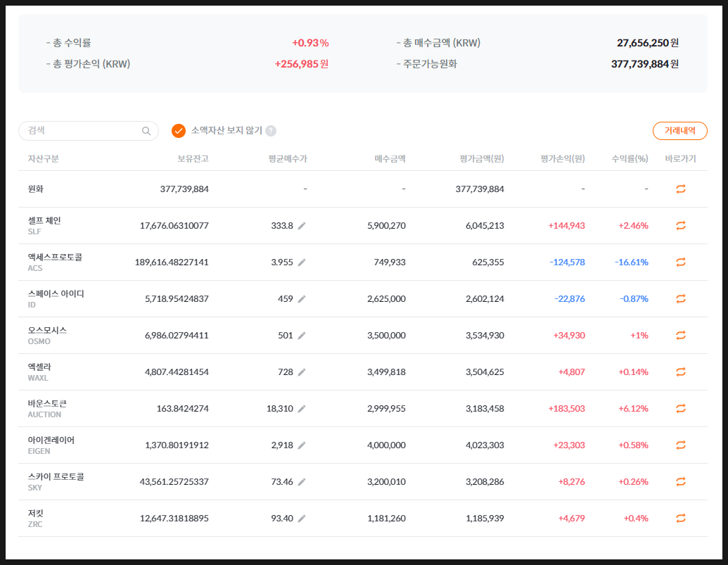Screen dimensions: 728x565
Task: Select the 아이겐레이어 asset name
Action: click(51, 440)
